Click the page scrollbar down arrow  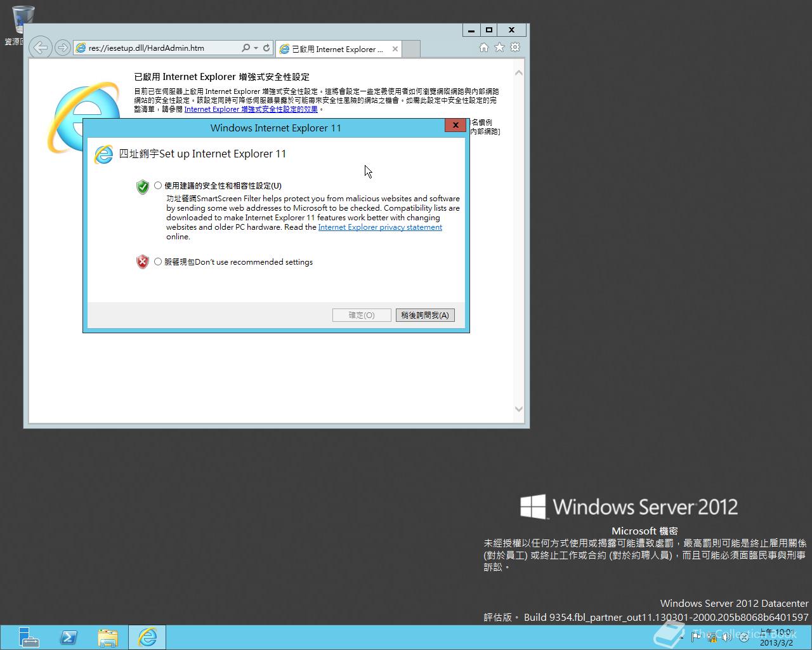click(x=519, y=409)
